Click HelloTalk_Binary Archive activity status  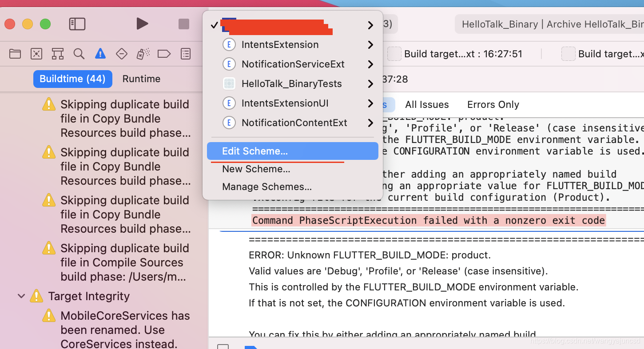pyautogui.click(x=549, y=24)
